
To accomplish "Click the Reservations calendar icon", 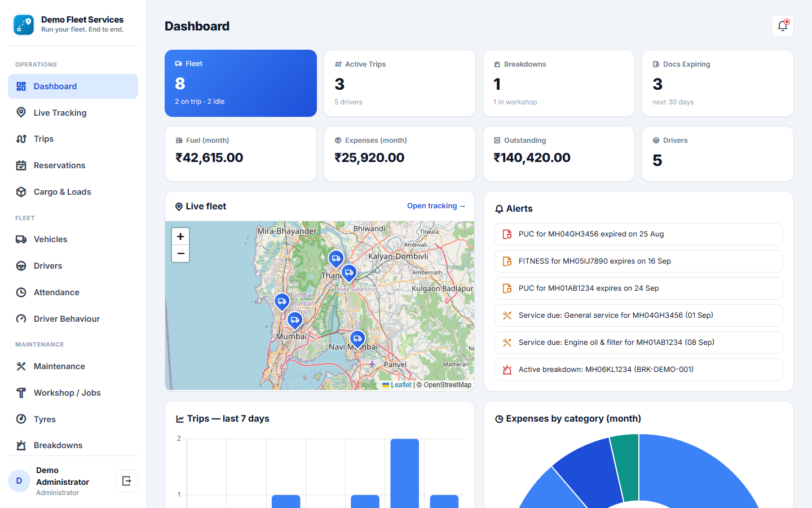I will [x=21, y=165].
